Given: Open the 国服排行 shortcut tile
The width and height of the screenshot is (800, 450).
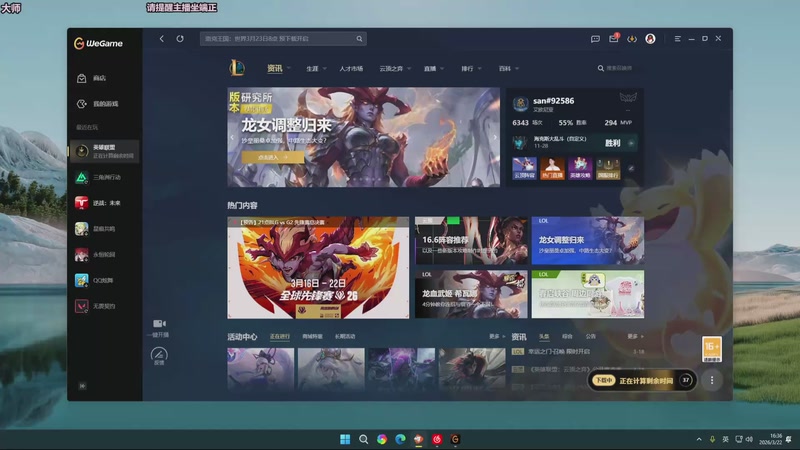Looking at the screenshot, I should click(608, 168).
